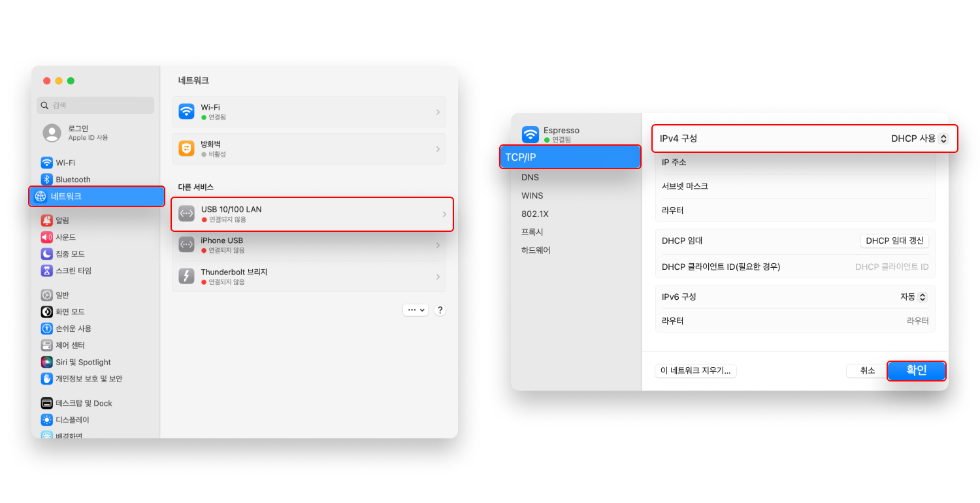Click the 서브넷 마스크 label

click(685, 186)
